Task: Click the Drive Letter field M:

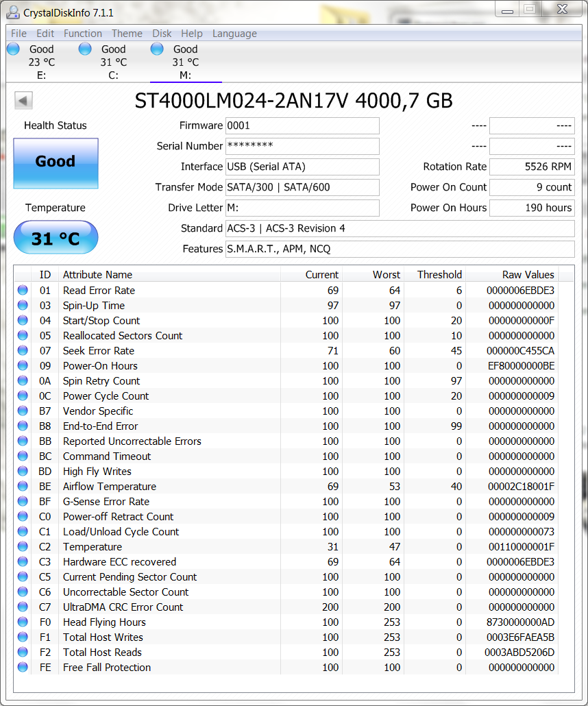Action: tap(302, 208)
